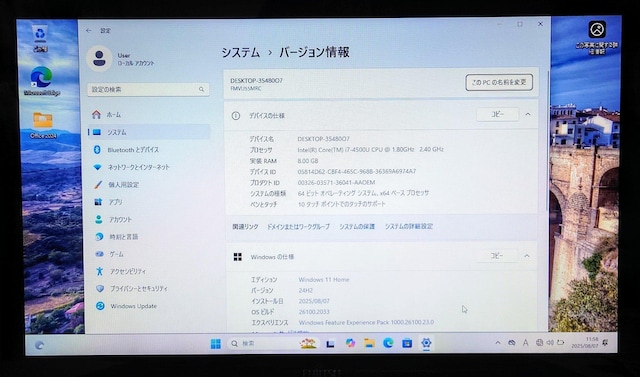Image resolution: width=640 pixels, height=377 pixels.
Task: Collapse the デバイスの仕様 section
Action: click(x=528, y=115)
